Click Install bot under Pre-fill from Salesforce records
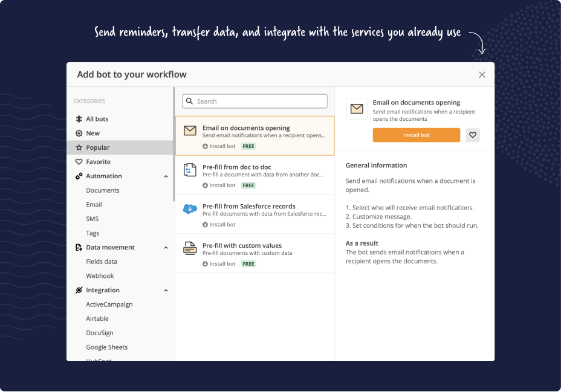561x392 pixels. [x=218, y=224]
